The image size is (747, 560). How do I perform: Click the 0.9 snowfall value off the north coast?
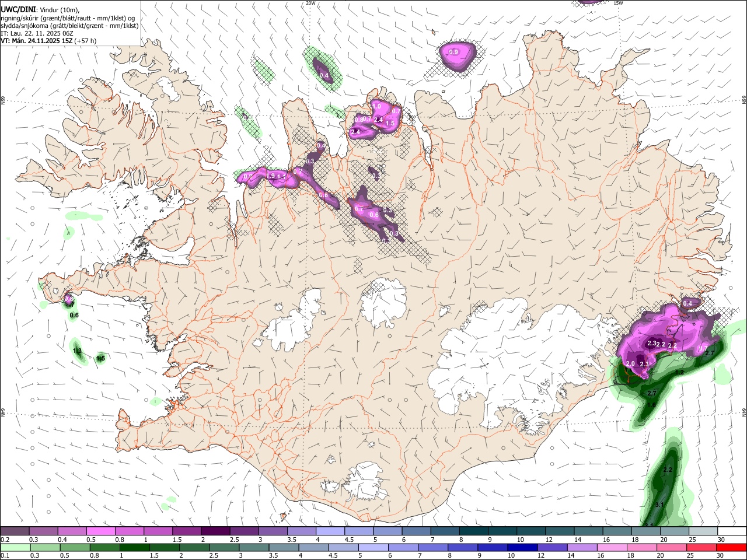pos(453,52)
